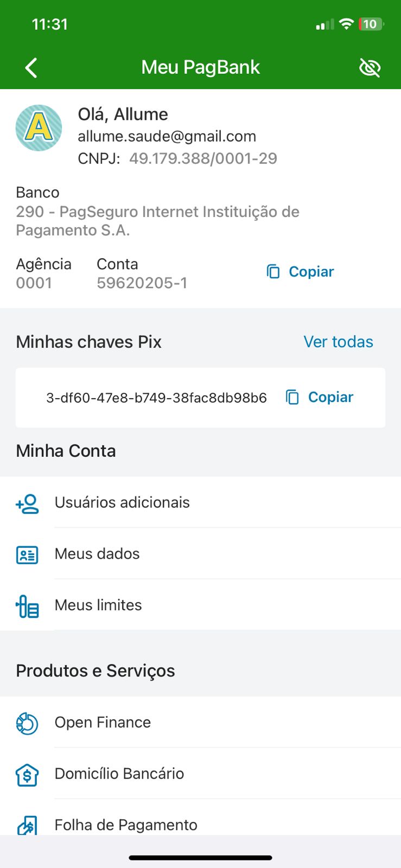Open the Open Finance option
The width and height of the screenshot is (401, 868).
coord(103,723)
